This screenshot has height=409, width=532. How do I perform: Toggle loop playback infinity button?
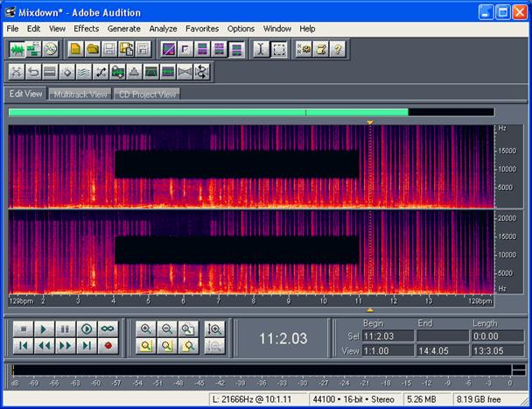pyautogui.click(x=108, y=329)
